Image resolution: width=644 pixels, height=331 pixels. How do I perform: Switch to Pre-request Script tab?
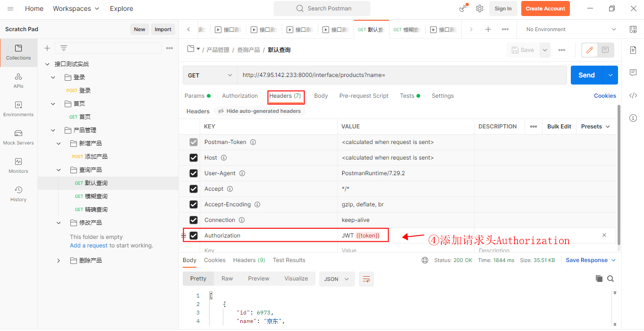point(364,96)
